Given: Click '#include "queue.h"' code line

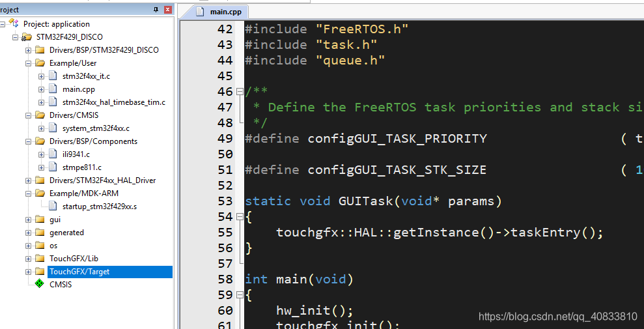Looking at the screenshot, I should coord(315,61).
